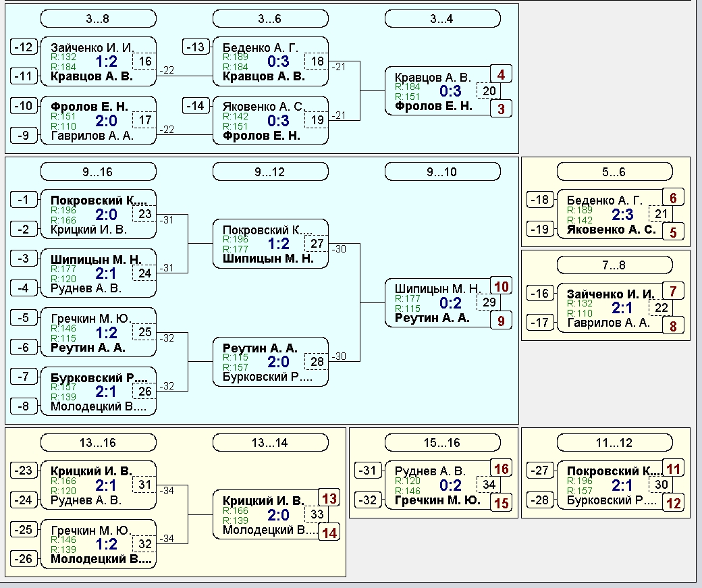Click the red place 9 badge
This screenshot has height=588, width=702.
point(501,321)
